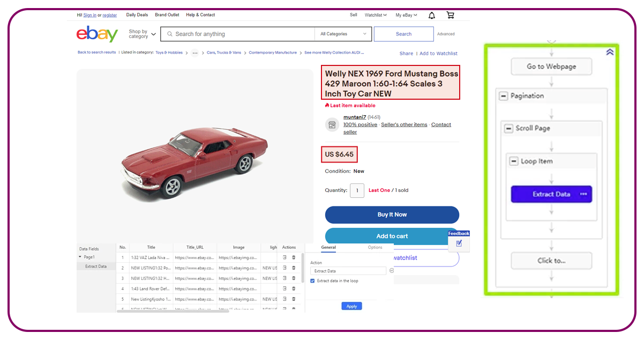
Task: Open Shop by category dropdown
Action: (142, 34)
